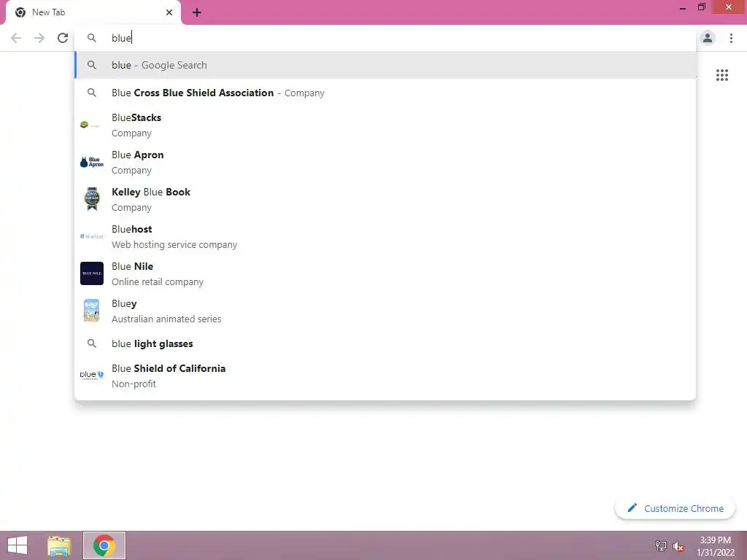Click magnifier icon beside blue light glasses
This screenshot has height=560, width=747.
tap(91, 343)
